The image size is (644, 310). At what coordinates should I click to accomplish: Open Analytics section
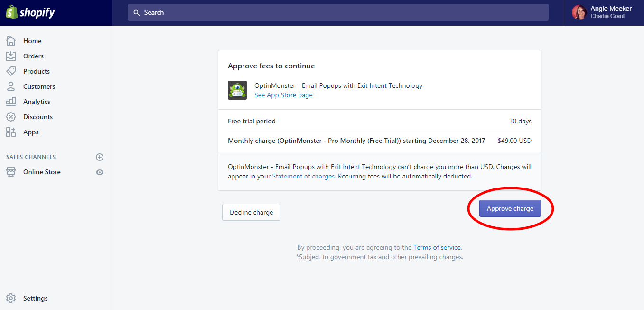[x=37, y=102]
